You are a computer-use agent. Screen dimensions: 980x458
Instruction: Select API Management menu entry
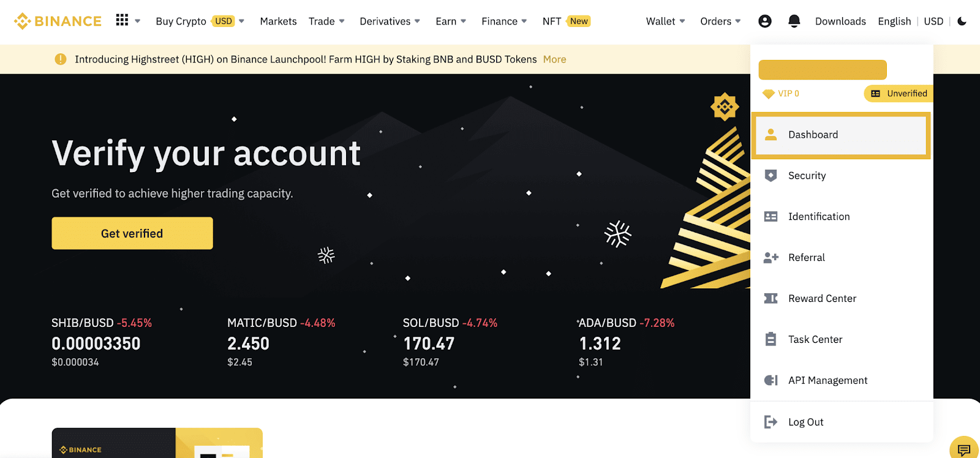click(x=842, y=380)
